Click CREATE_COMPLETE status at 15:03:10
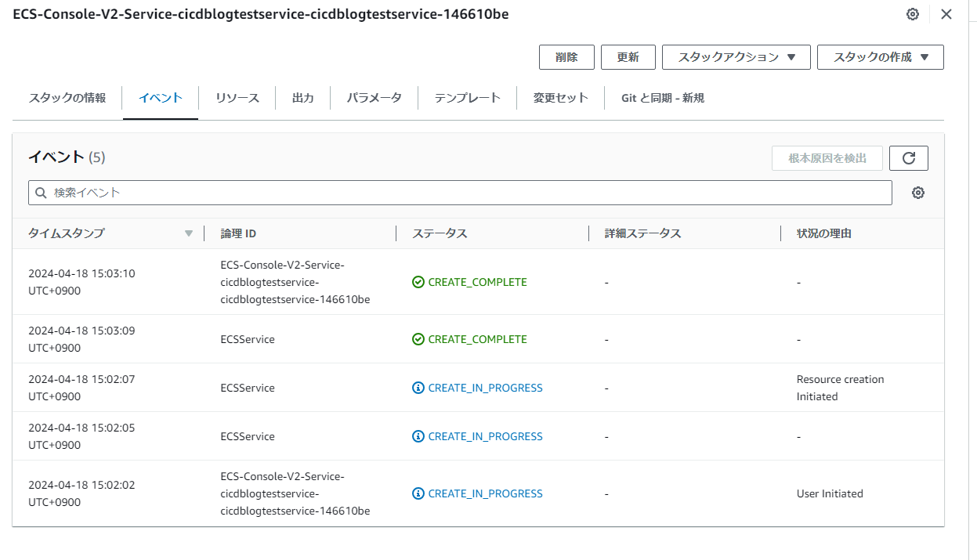 point(470,282)
